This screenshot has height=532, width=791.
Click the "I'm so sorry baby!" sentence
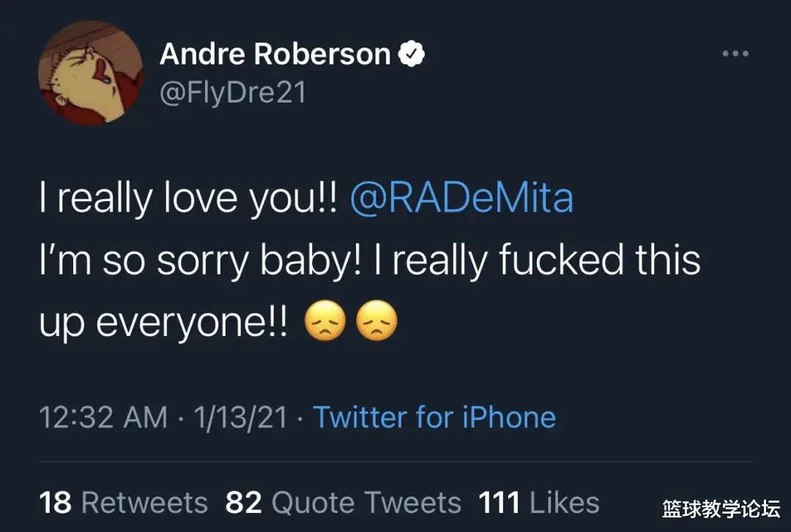[x=199, y=261]
